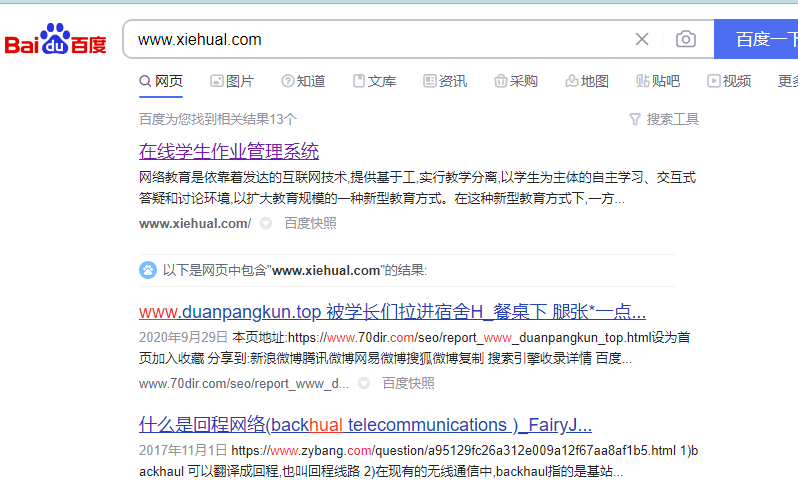Click the picture icon on 图片 tab

(x=217, y=81)
